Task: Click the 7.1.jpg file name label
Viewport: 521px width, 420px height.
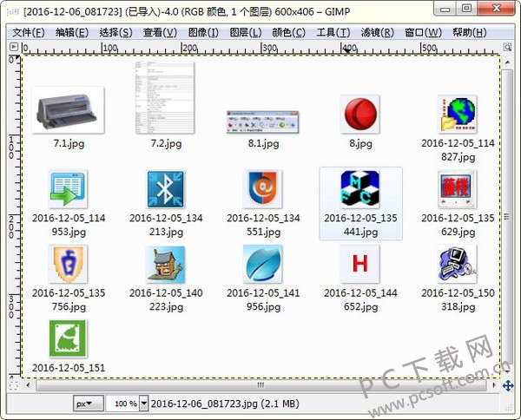Action: coord(69,144)
